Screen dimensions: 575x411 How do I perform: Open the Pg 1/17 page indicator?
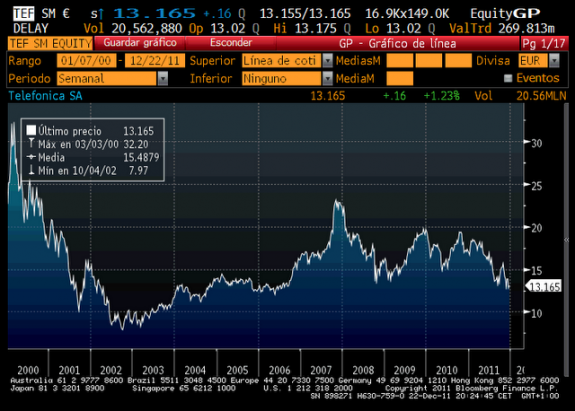[x=544, y=43]
